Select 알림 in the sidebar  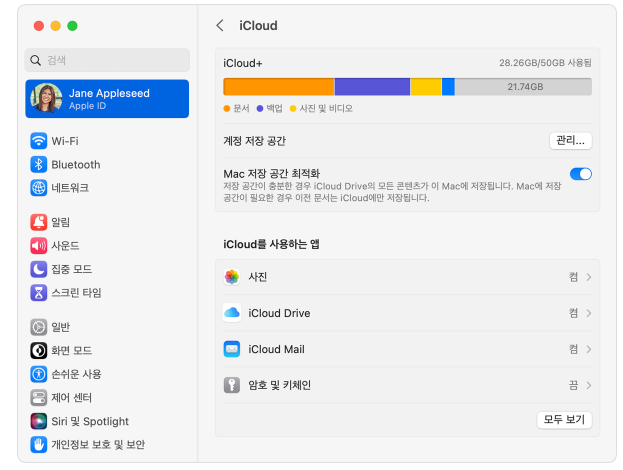tap(107, 222)
